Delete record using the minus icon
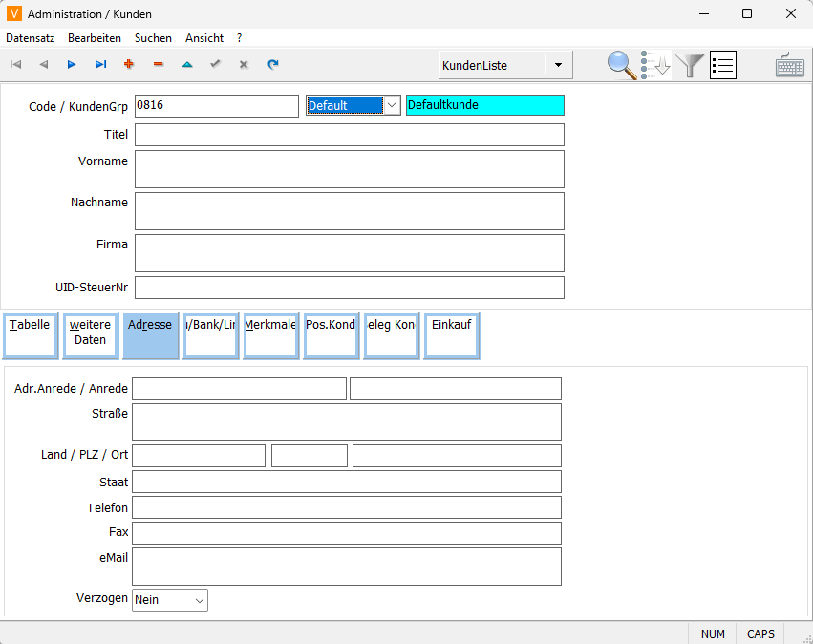This screenshot has height=644, width=813. coord(158,65)
